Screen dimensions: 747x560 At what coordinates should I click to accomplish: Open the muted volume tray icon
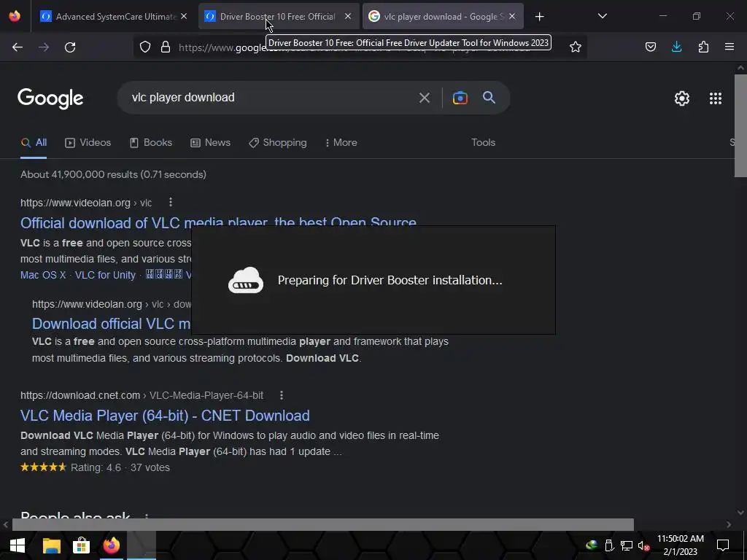pyautogui.click(x=643, y=545)
